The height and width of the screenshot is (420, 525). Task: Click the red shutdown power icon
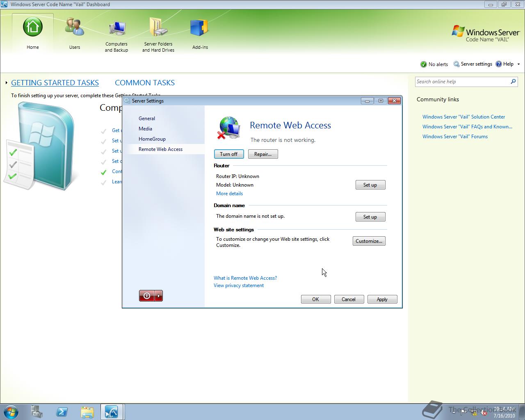click(x=147, y=296)
